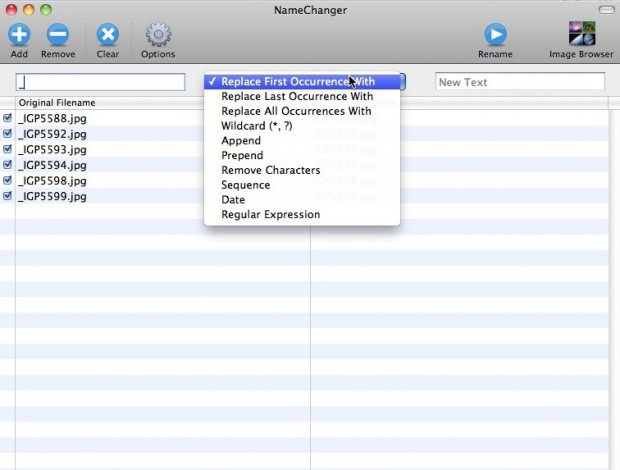Select the Date option
The height and width of the screenshot is (470, 620).
(302, 200)
